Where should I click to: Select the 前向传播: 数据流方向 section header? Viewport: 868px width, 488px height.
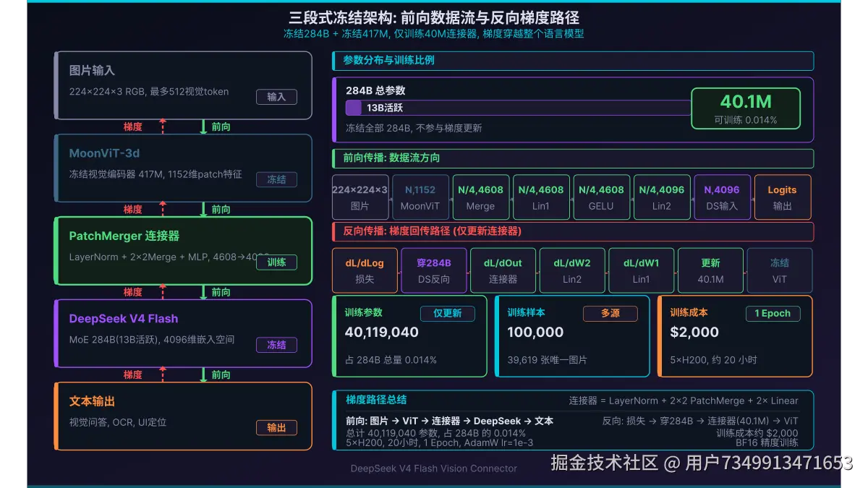click(x=573, y=158)
